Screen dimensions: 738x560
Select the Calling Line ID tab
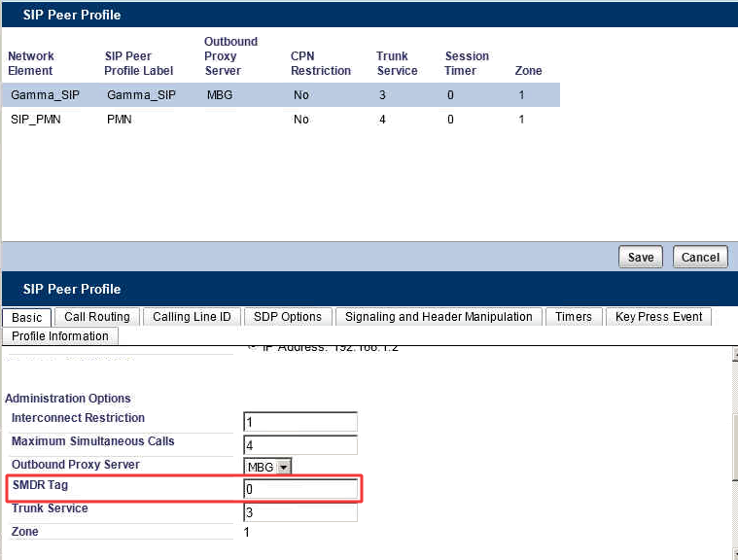(192, 317)
